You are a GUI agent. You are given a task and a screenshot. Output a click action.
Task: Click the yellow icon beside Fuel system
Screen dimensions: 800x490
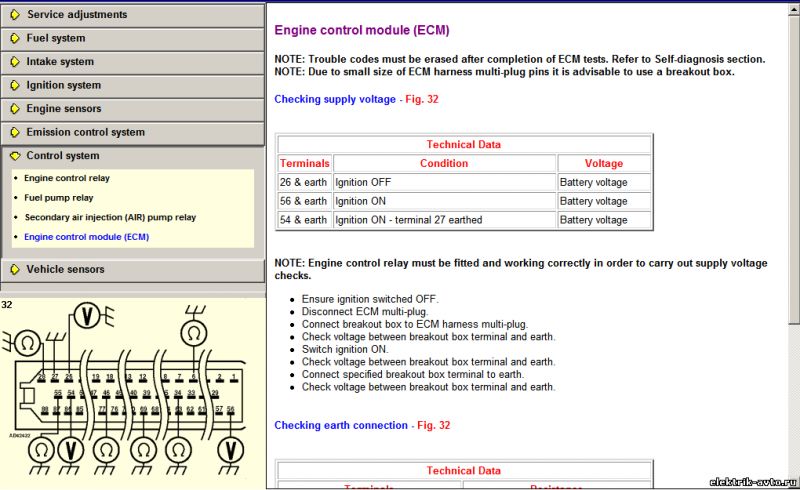15,38
